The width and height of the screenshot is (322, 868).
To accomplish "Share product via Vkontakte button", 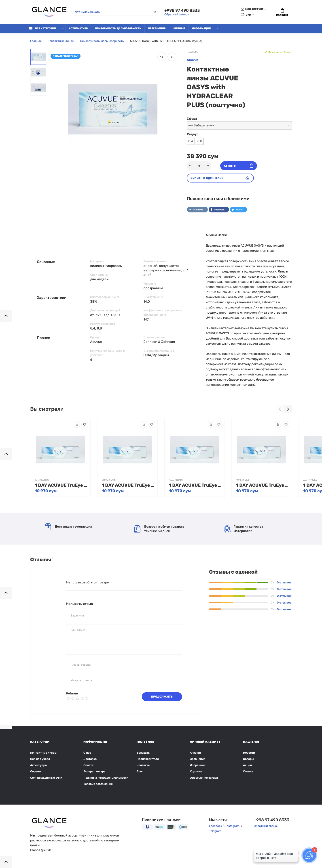I will [x=197, y=210].
